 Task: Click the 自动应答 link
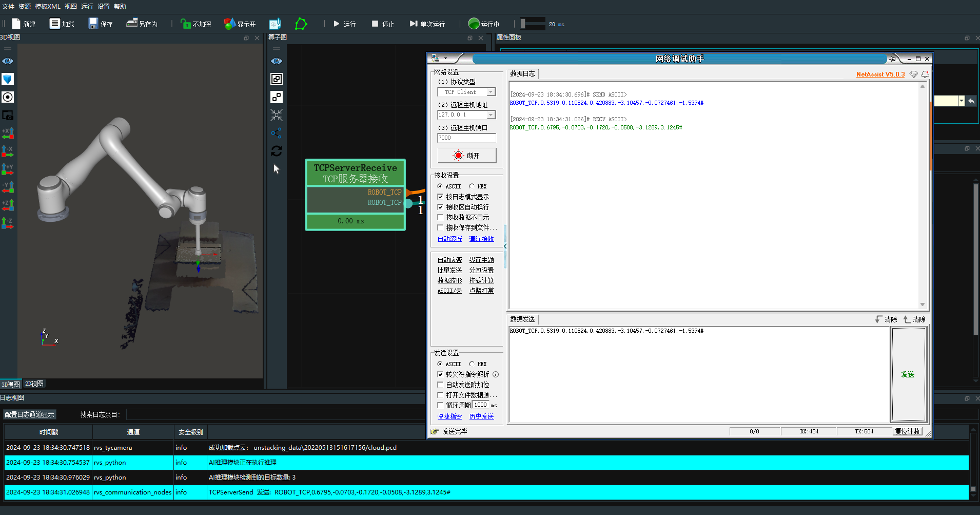(x=449, y=260)
